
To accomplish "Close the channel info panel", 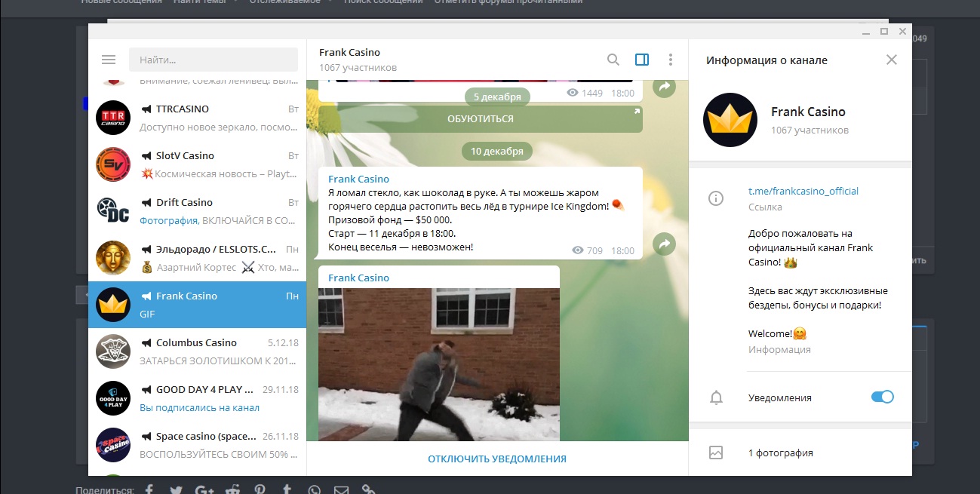I will click(892, 60).
